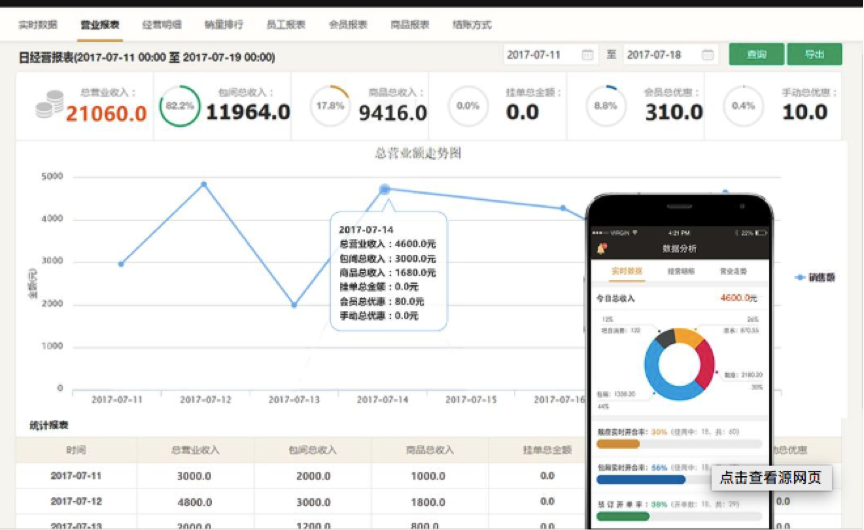Screen dimensions: 864x530
Task: Click the dark gray segment of phone donut
Action: click(x=666, y=338)
